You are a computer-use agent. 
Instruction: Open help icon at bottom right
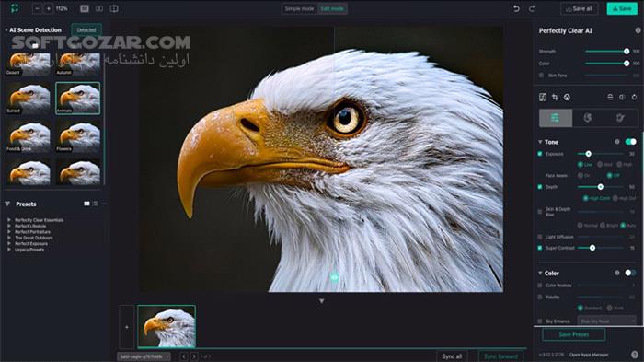coord(635,355)
